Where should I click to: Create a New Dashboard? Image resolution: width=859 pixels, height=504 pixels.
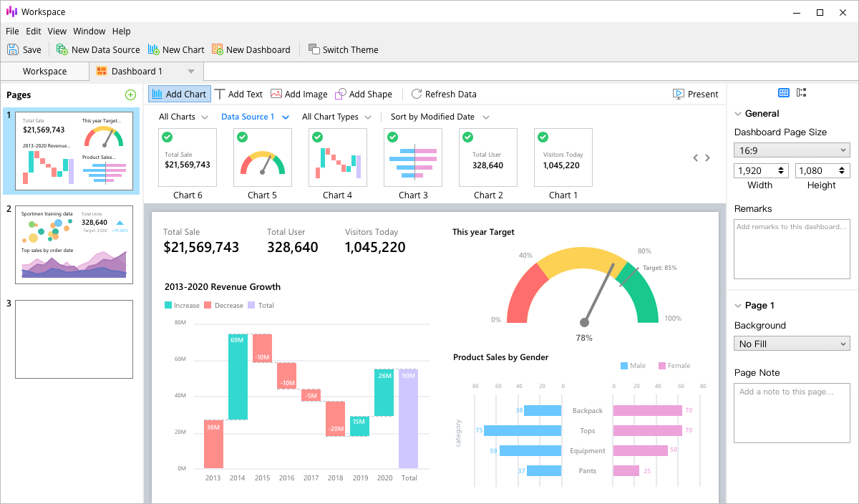(x=251, y=49)
